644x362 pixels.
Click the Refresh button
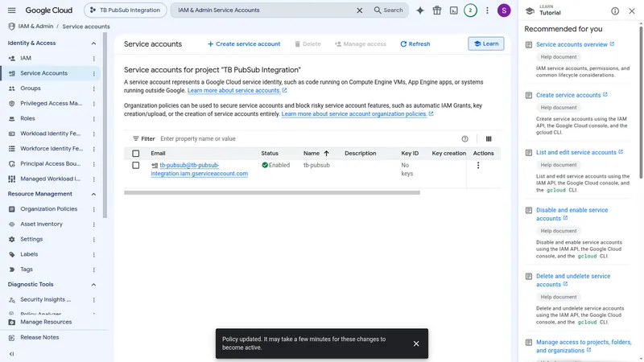point(415,44)
